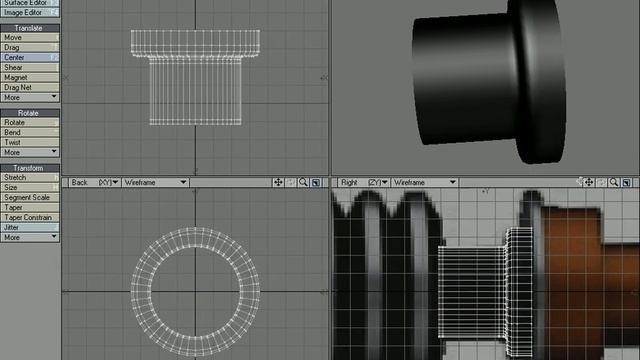This screenshot has height=360, width=640.
Task: Open the Surface Editor
Action: tap(30, 3)
